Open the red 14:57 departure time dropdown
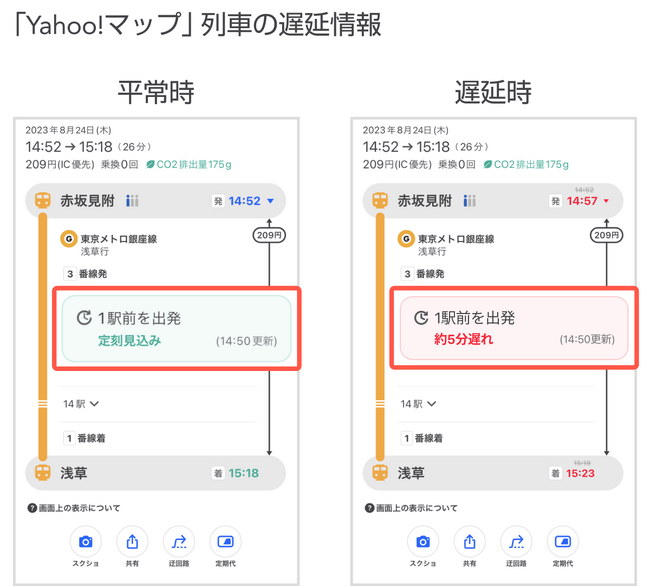Image resolution: width=650 pixels, height=587 pixels. click(587, 201)
